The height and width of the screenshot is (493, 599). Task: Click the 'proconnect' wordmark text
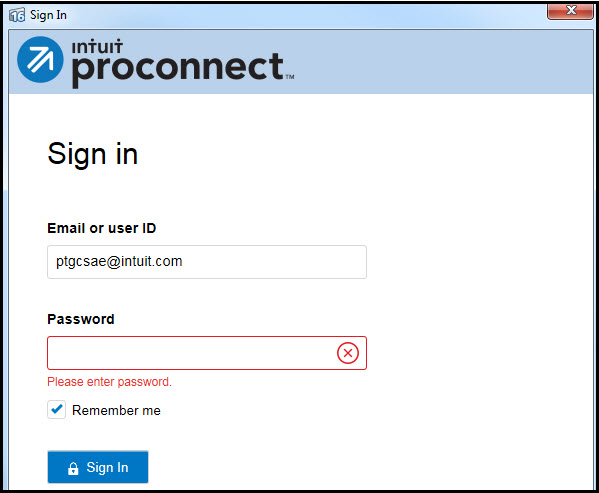(178, 70)
